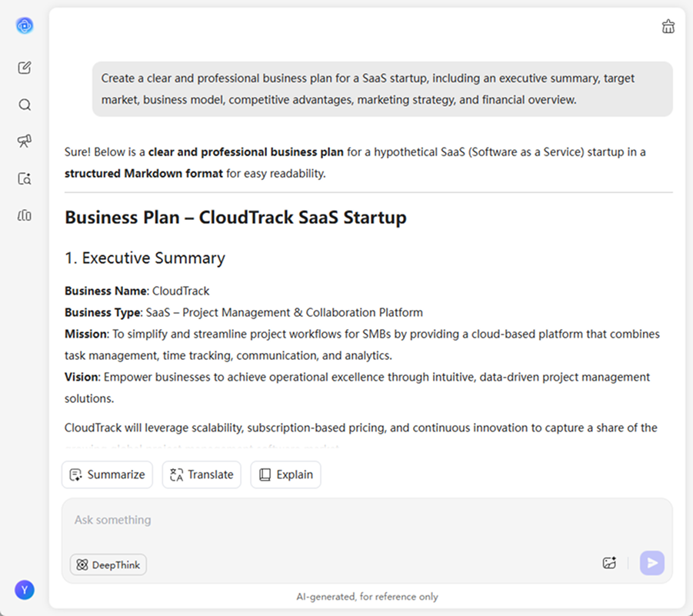Start a new chat with the compose icon
Screen dimensions: 693x616
[25, 68]
